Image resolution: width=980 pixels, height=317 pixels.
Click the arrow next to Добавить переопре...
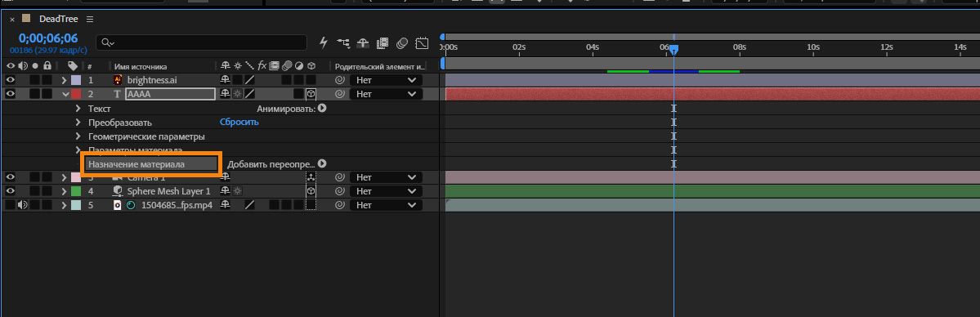(x=322, y=164)
